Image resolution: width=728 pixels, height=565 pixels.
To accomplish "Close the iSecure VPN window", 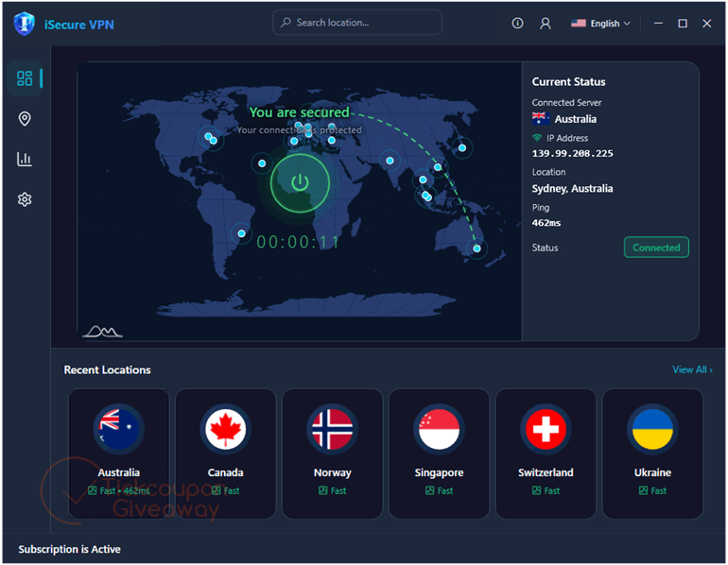I will [706, 24].
